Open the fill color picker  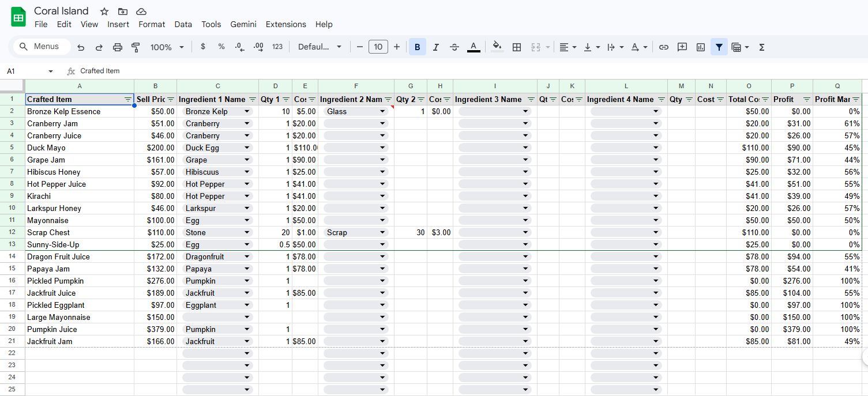pyautogui.click(x=497, y=47)
